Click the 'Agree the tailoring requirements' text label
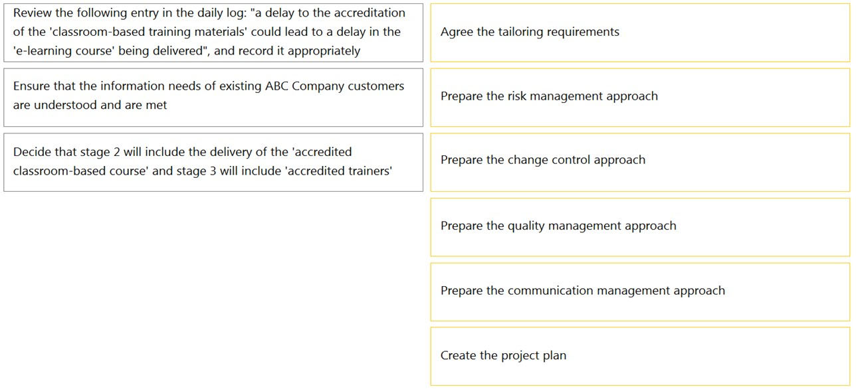The height and width of the screenshot is (389, 868). (530, 32)
